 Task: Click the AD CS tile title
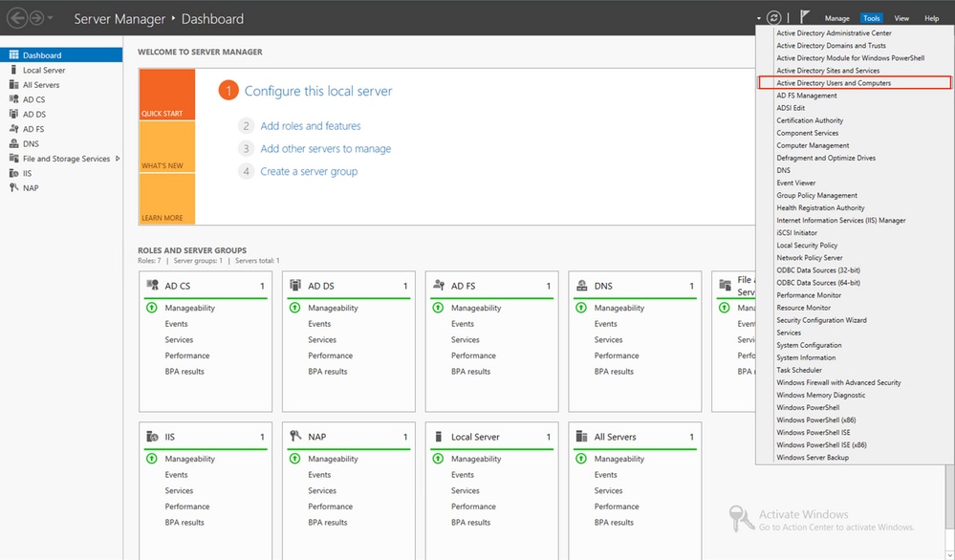point(177,286)
